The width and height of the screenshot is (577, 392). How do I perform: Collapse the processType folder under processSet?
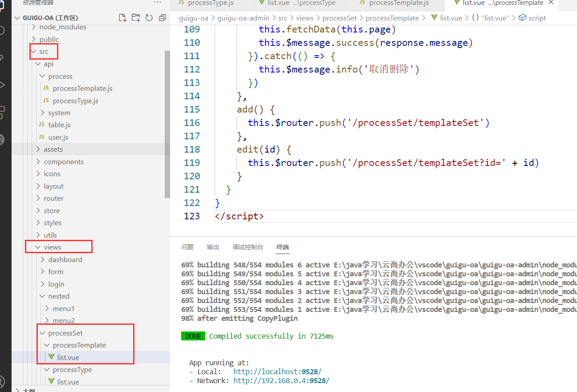point(47,369)
